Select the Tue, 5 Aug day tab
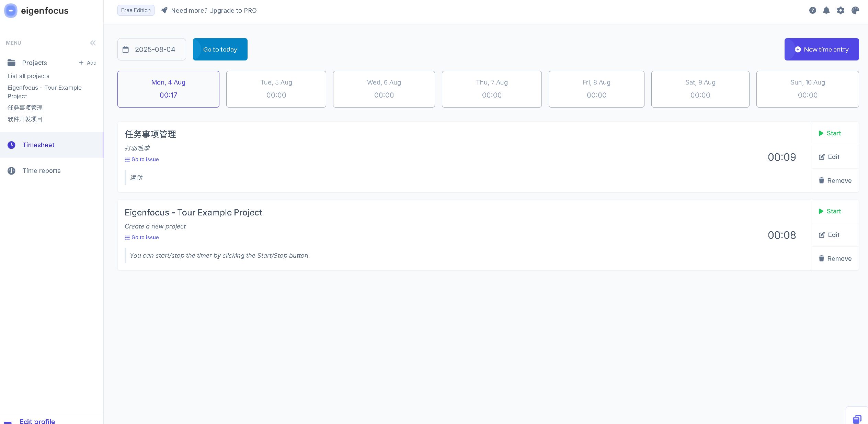This screenshot has height=424, width=868. [x=276, y=89]
